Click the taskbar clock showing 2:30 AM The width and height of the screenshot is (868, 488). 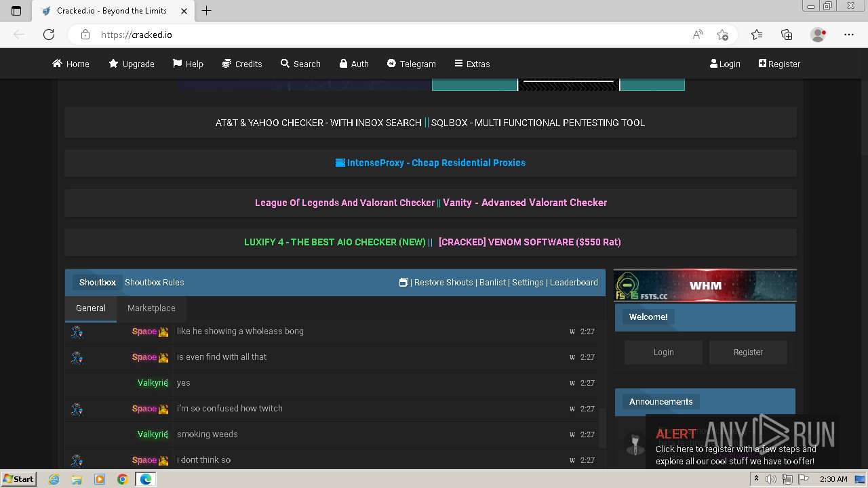(833, 479)
